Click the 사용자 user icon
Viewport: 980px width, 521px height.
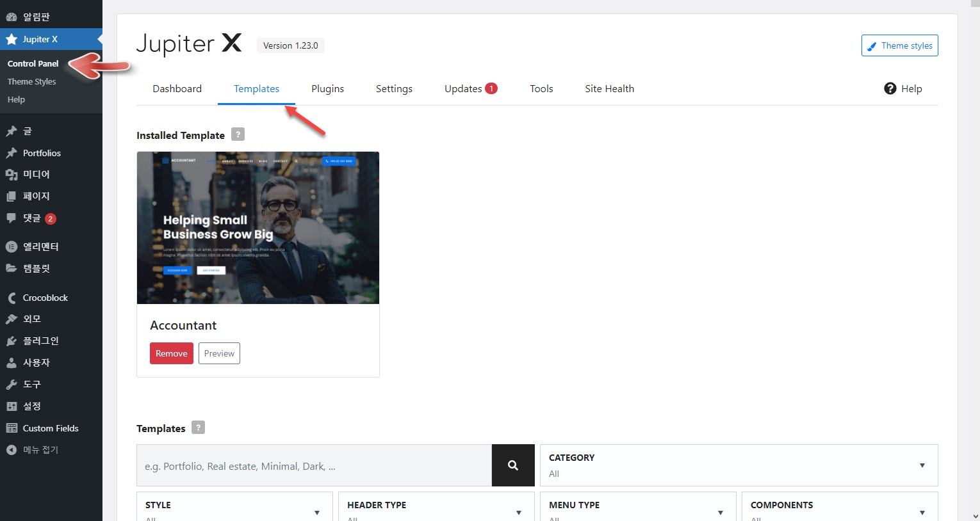(12, 362)
